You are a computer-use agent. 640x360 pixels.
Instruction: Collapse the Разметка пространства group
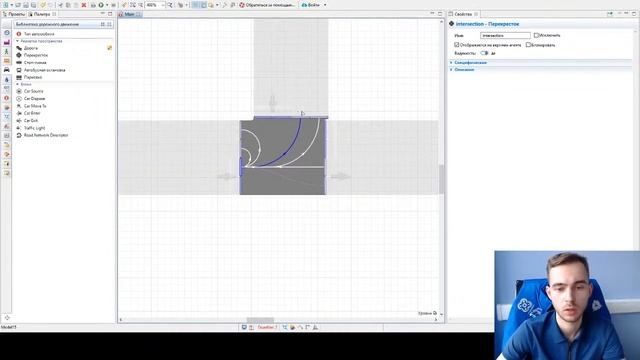click(18, 41)
